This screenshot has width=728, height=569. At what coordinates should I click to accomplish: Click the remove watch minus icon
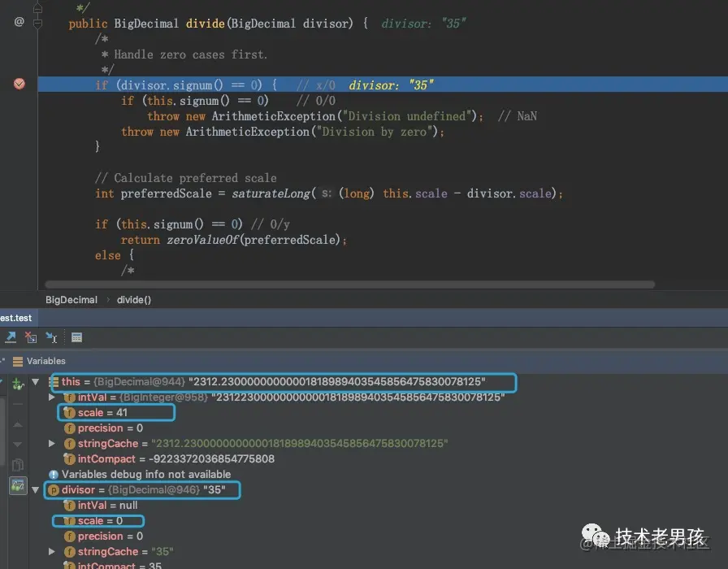tap(18, 404)
